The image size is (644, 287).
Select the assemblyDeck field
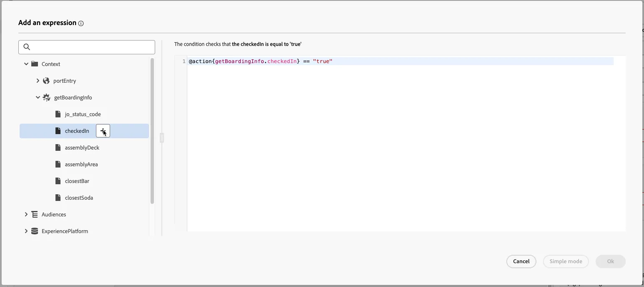(x=82, y=147)
